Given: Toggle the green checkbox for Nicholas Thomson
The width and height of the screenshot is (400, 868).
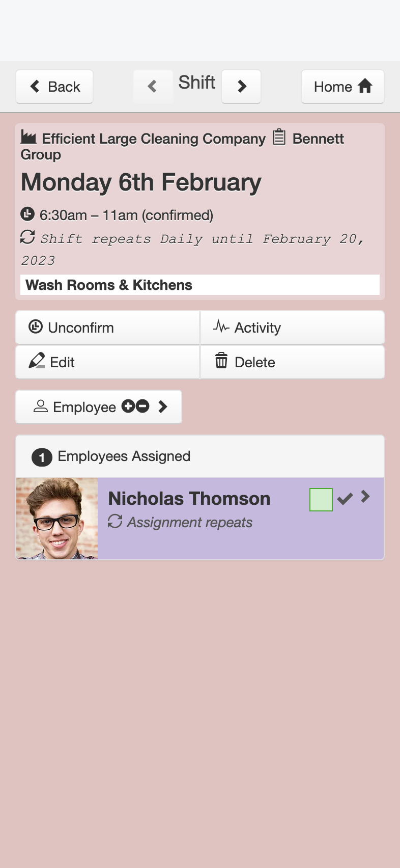Looking at the screenshot, I should pyautogui.click(x=321, y=499).
